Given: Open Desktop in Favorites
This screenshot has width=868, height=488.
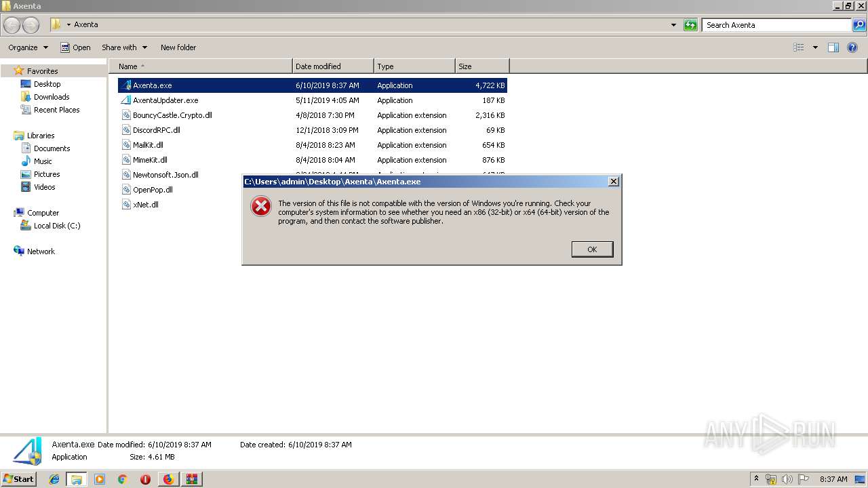Looking at the screenshot, I should [x=47, y=84].
